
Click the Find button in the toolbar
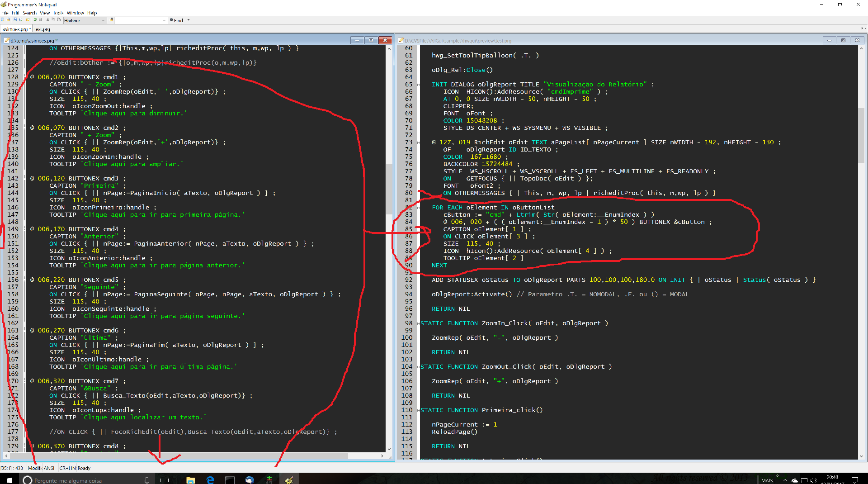[177, 20]
